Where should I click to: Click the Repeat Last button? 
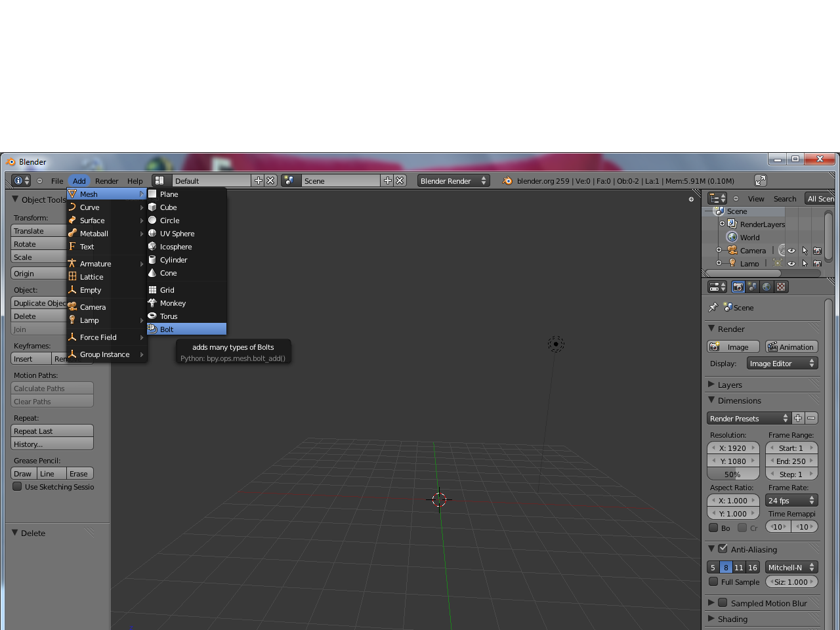(52, 431)
